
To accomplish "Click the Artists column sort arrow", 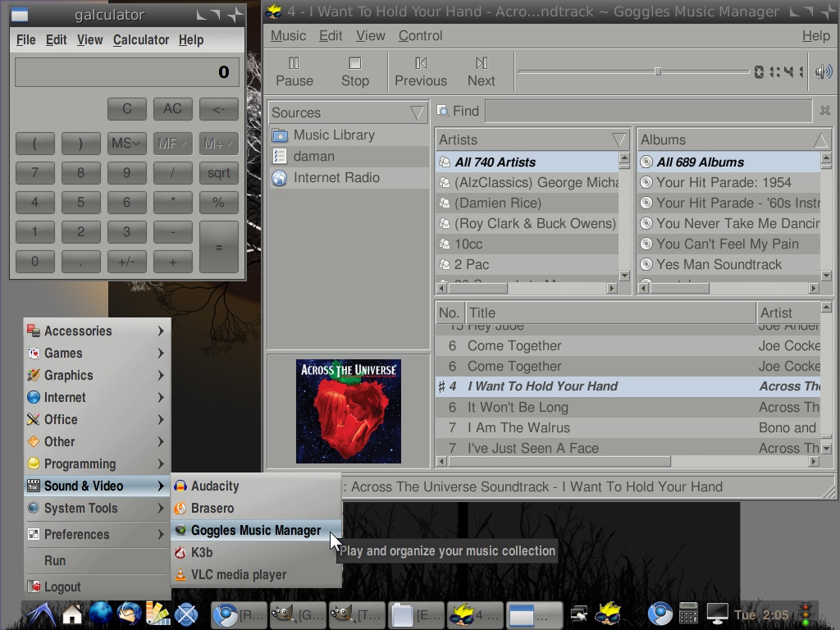I will (619, 139).
